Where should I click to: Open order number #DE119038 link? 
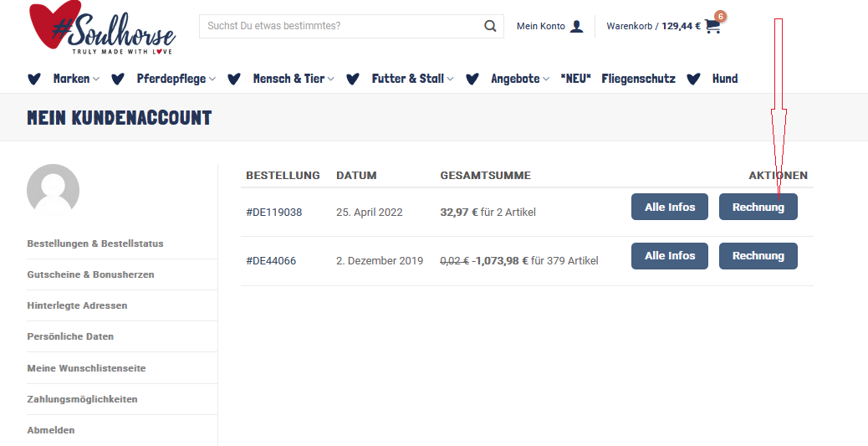pos(274,213)
